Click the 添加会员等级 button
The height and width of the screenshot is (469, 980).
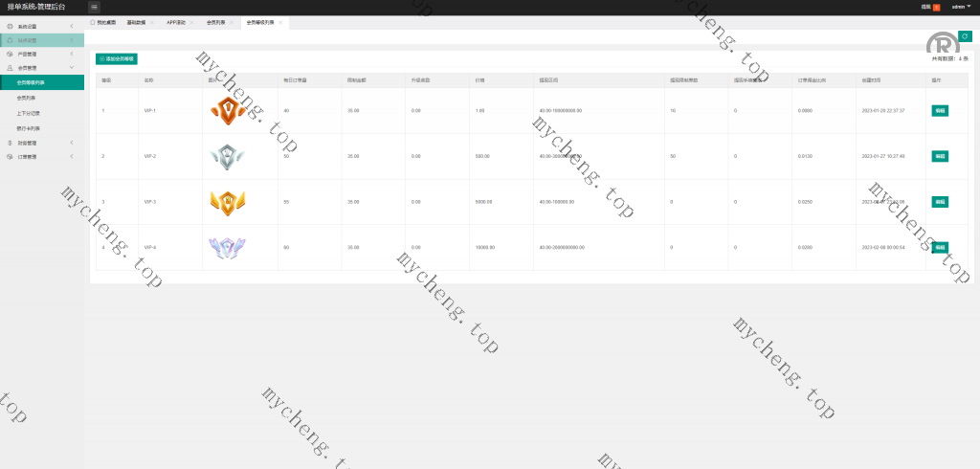click(117, 59)
